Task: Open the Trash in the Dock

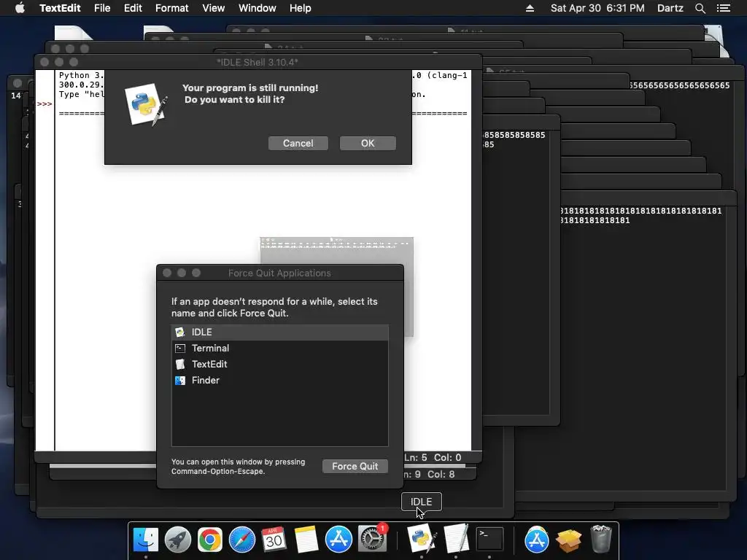Action: (x=601, y=539)
